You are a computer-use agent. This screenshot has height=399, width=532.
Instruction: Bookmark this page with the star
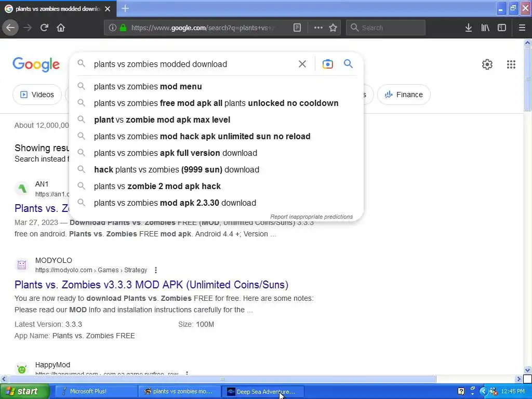coord(333,28)
